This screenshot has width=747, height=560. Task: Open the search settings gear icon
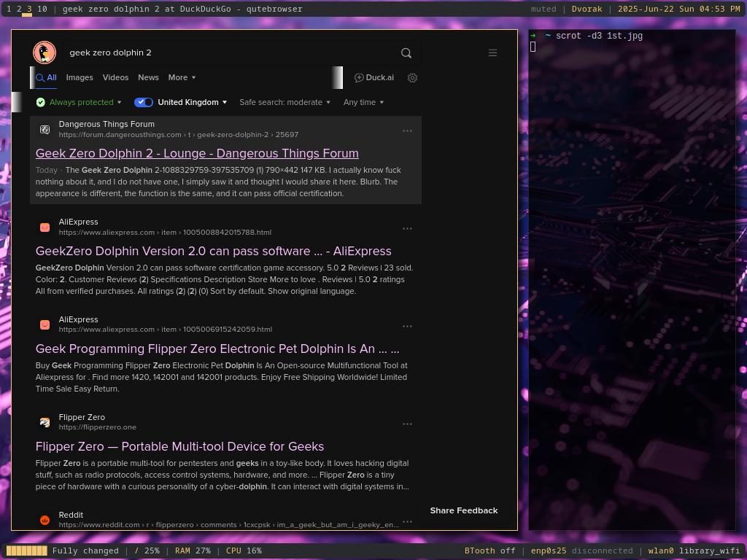pos(413,77)
